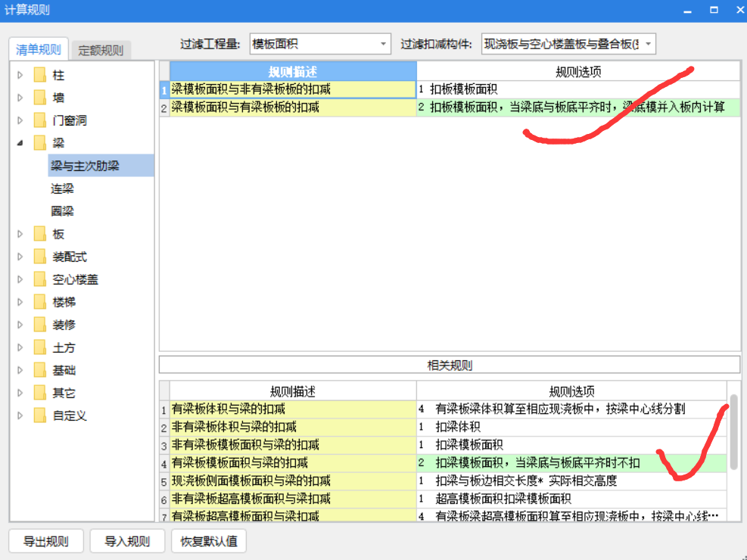Expand the 墙 tree node arrow
The image size is (747, 560).
tap(20, 98)
